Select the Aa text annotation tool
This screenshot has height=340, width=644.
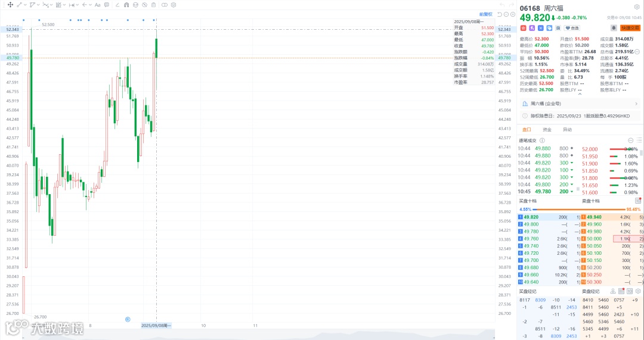[97, 5]
